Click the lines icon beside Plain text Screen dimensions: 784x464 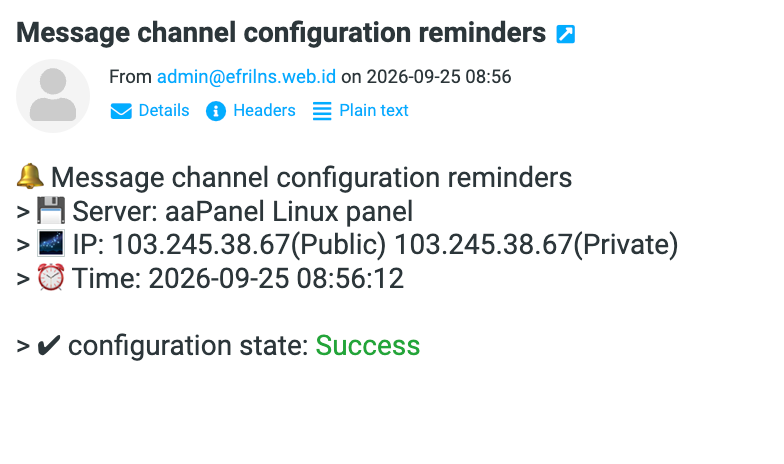point(322,110)
